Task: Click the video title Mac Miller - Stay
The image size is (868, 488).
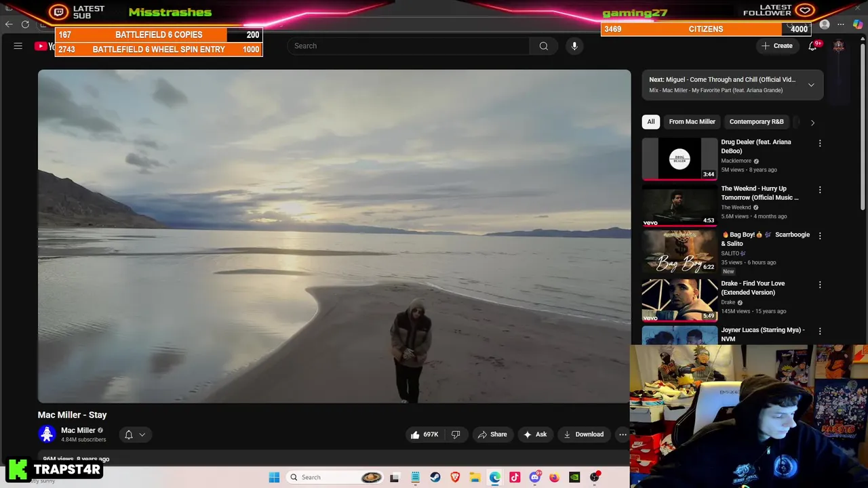Action: pos(73,415)
